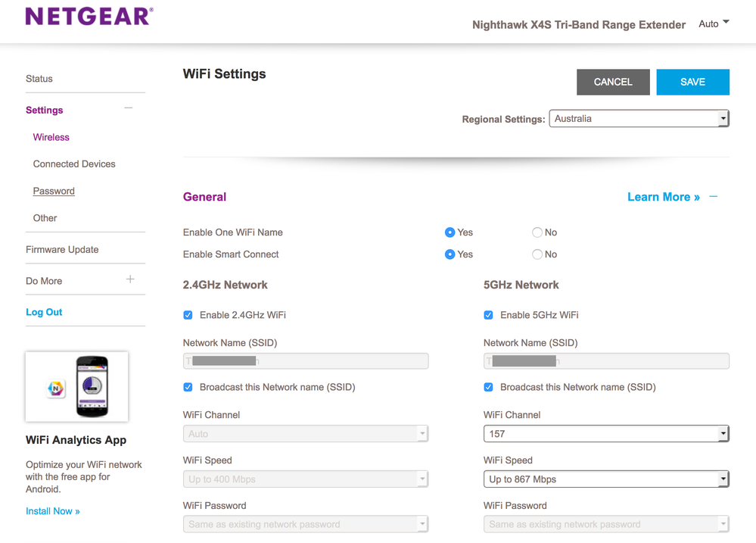Expand the Do More plus icon
The height and width of the screenshot is (543, 756).
(130, 279)
